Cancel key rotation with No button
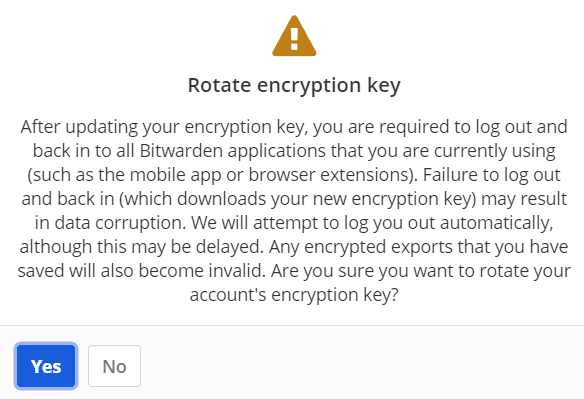The height and width of the screenshot is (399, 584). [114, 366]
